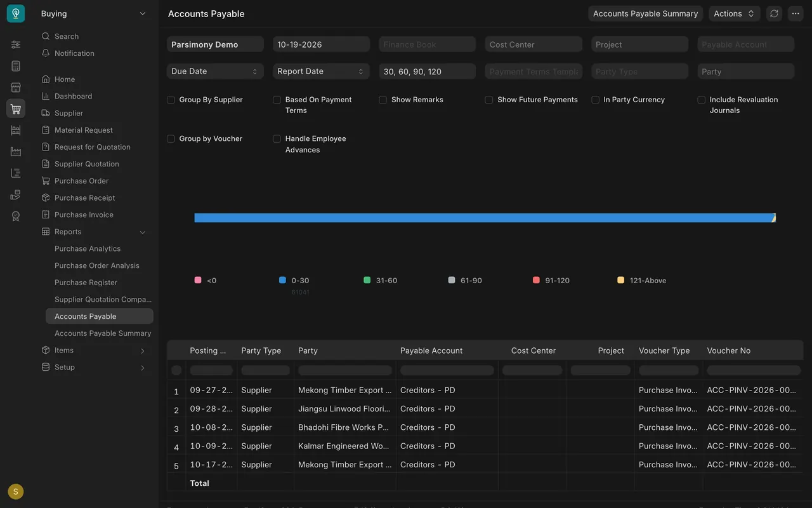Open the Purchase Register report
The image size is (812, 508).
click(x=86, y=283)
